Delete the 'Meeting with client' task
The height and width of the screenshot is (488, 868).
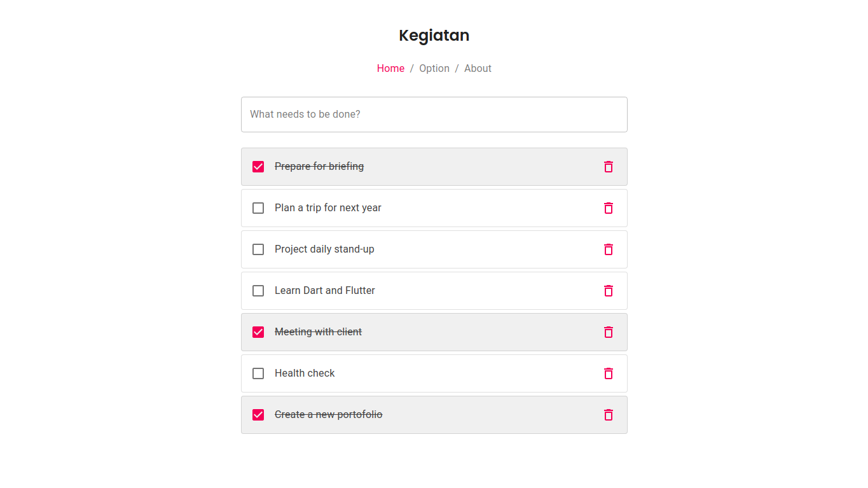point(609,332)
